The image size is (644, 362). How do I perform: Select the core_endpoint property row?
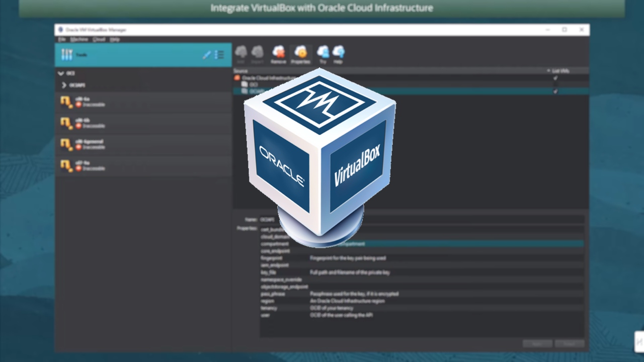click(422, 251)
